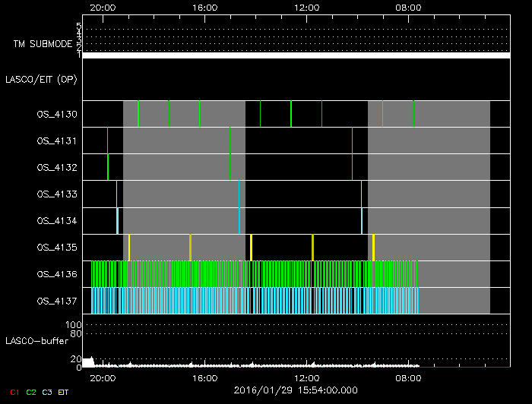Click the leftmost green marker in OS_4130 row
532x404 pixels.
138,114
